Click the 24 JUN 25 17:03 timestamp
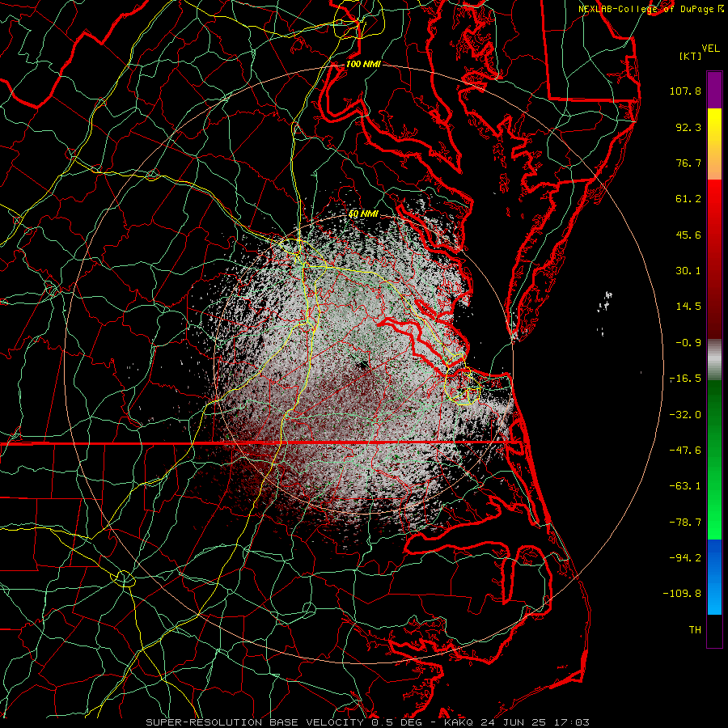This screenshot has width=728, height=728. coord(534,722)
